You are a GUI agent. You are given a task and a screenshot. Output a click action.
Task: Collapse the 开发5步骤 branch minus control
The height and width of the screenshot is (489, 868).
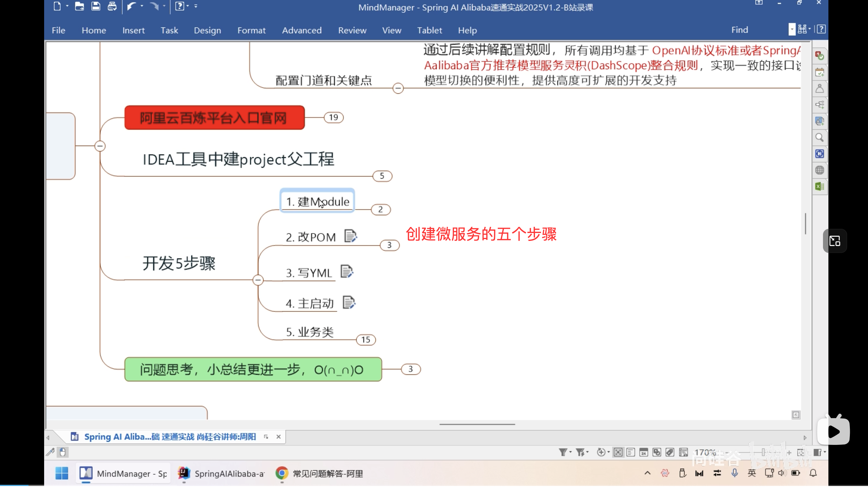point(258,280)
